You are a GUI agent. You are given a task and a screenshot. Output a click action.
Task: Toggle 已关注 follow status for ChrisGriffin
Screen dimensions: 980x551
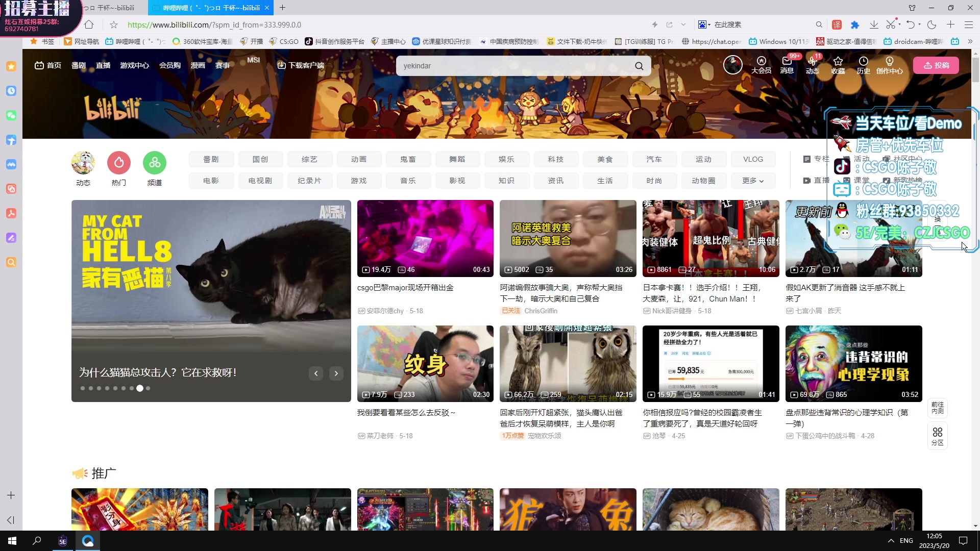coord(510,311)
